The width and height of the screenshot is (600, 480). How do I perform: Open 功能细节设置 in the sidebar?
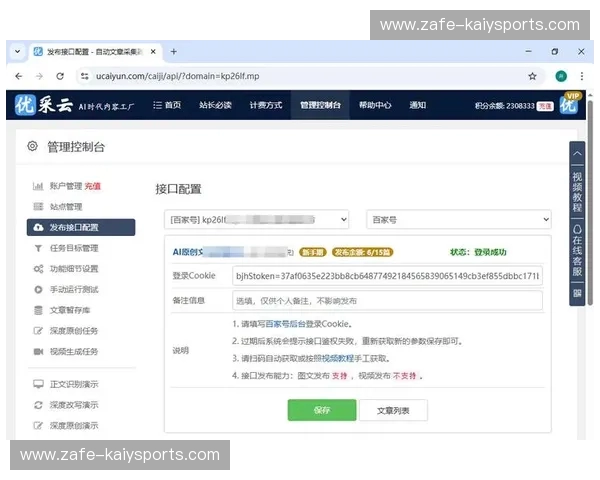pos(74,269)
